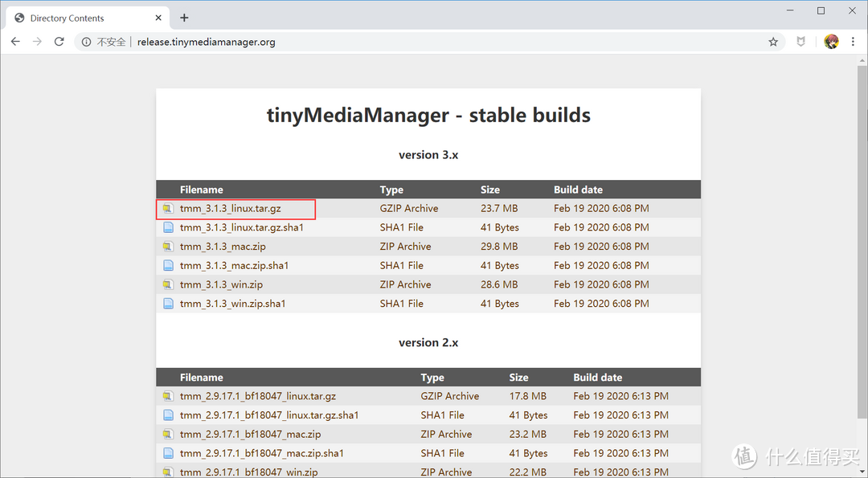Click the scrollbar down arrow
This screenshot has height=478, width=868.
coord(862,472)
